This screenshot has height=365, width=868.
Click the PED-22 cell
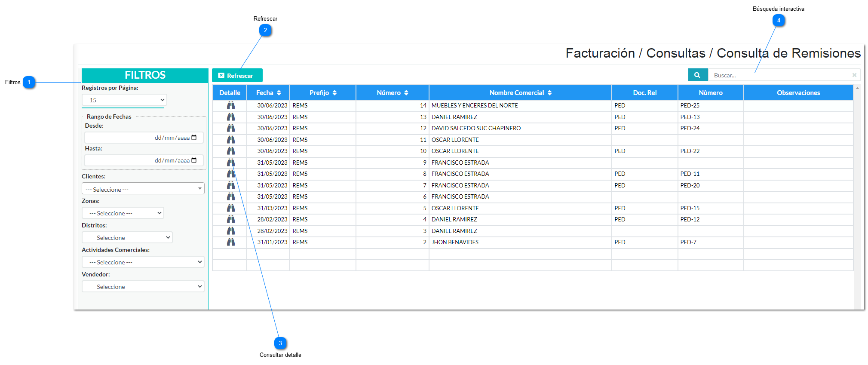coord(711,151)
